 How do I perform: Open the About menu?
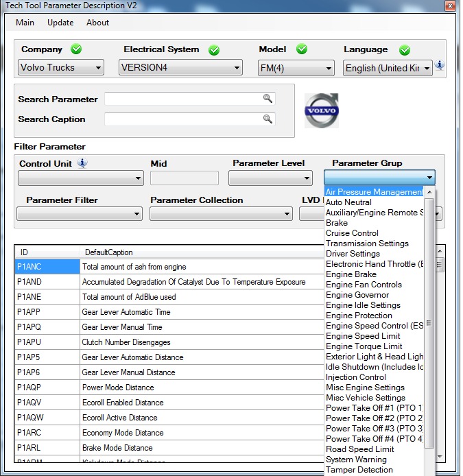click(97, 23)
